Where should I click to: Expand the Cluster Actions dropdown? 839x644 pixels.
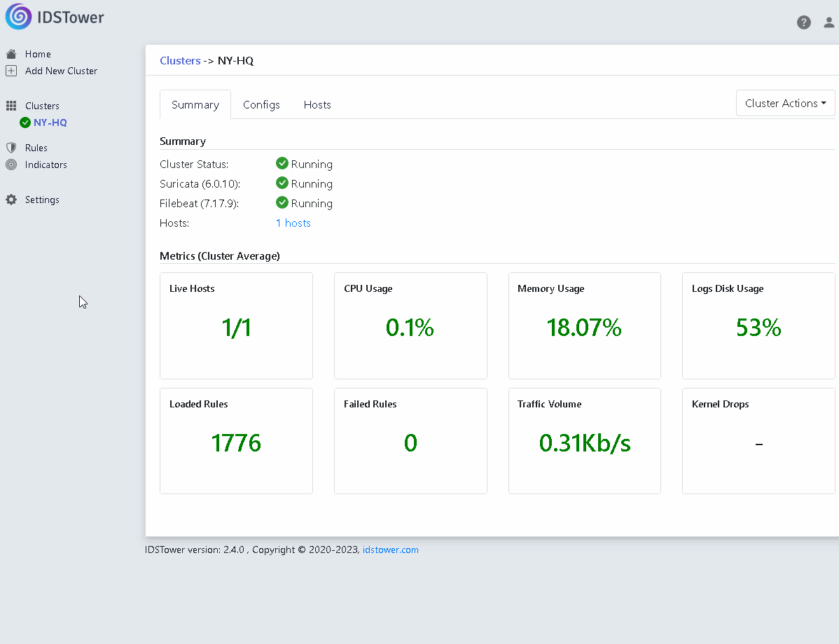point(786,103)
